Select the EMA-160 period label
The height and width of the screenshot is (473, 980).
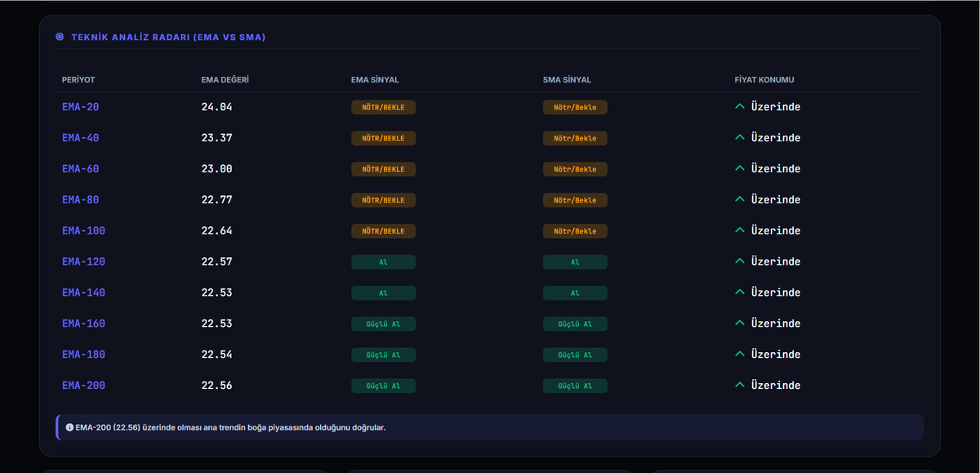tap(83, 324)
